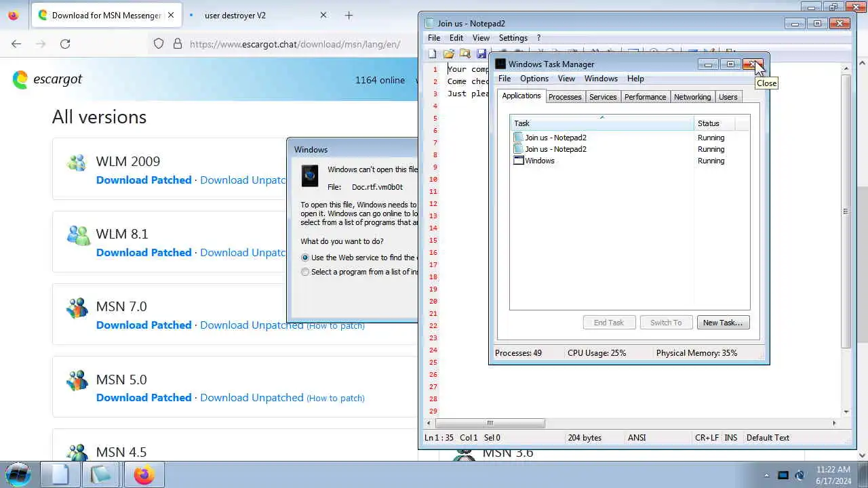868x488 pixels.
Task: Close the 'user destroyer V2' tab
Action: tap(323, 15)
